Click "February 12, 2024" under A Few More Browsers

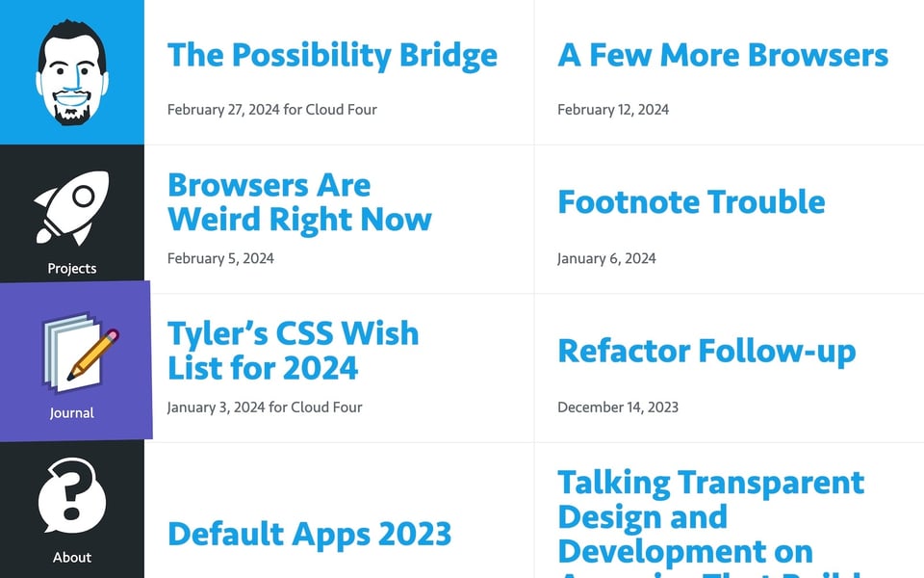[x=612, y=110]
